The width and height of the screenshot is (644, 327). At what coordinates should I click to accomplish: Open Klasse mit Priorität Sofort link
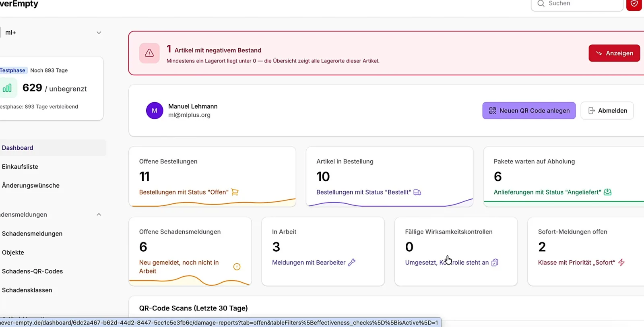point(577,263)
